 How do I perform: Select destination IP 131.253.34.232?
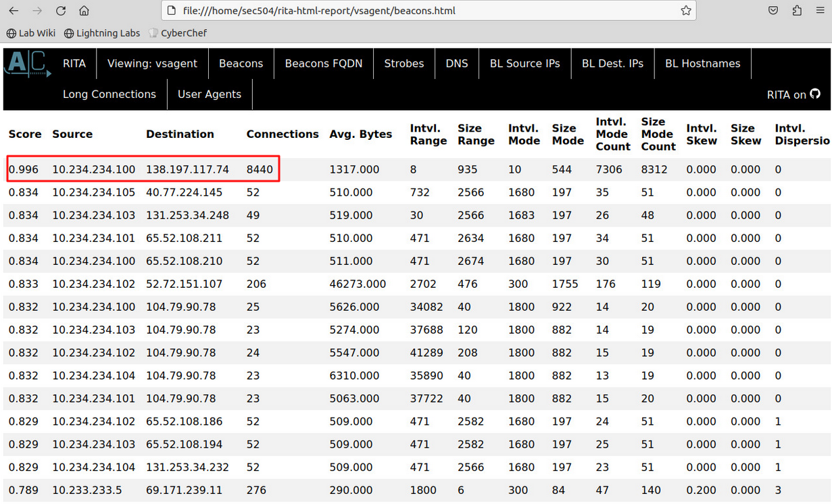tap(187, 468)
